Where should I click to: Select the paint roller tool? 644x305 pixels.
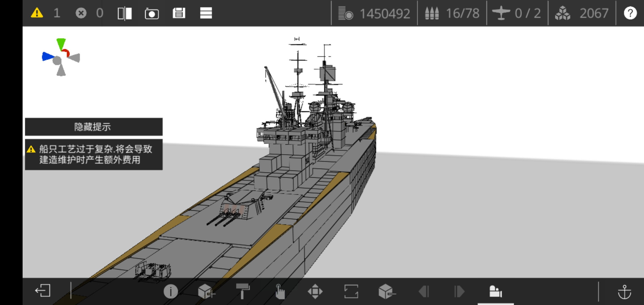(243, 291)
